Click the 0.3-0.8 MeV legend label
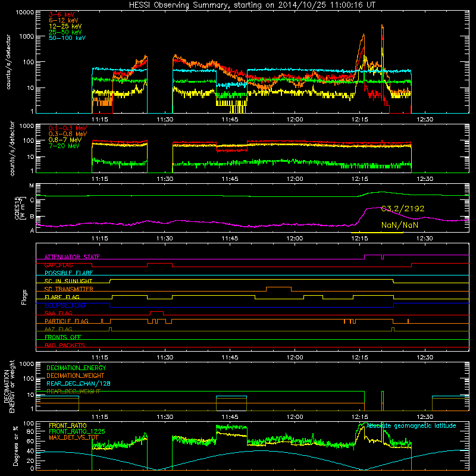This screenshot has height=476, width=476. [68, 134]
